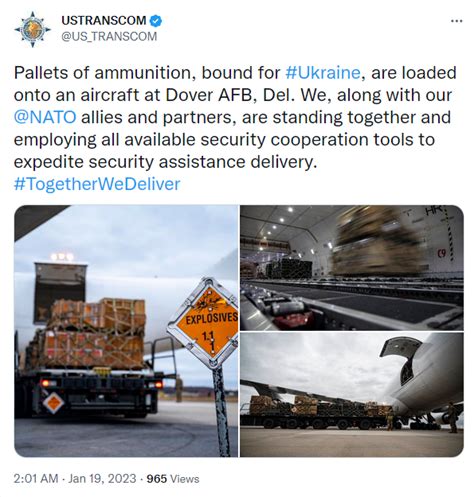Click the small orange diamond on truck rear
This screenshot has width=474, height=497.
(53, 403)
